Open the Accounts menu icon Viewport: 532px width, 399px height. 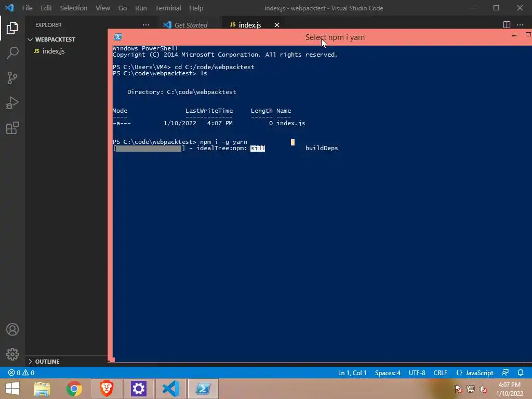point(12,329)
